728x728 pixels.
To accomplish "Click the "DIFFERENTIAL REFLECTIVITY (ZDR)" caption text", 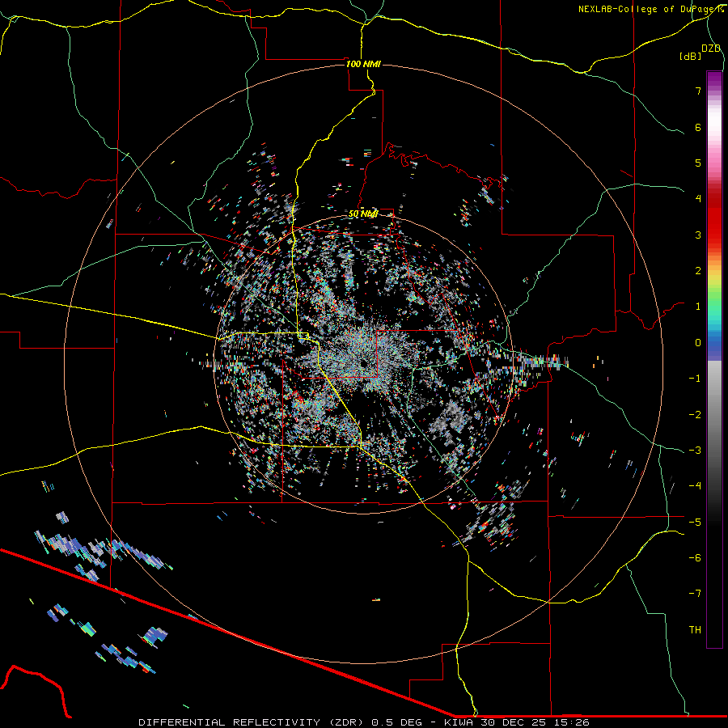I will click(252, 722).
